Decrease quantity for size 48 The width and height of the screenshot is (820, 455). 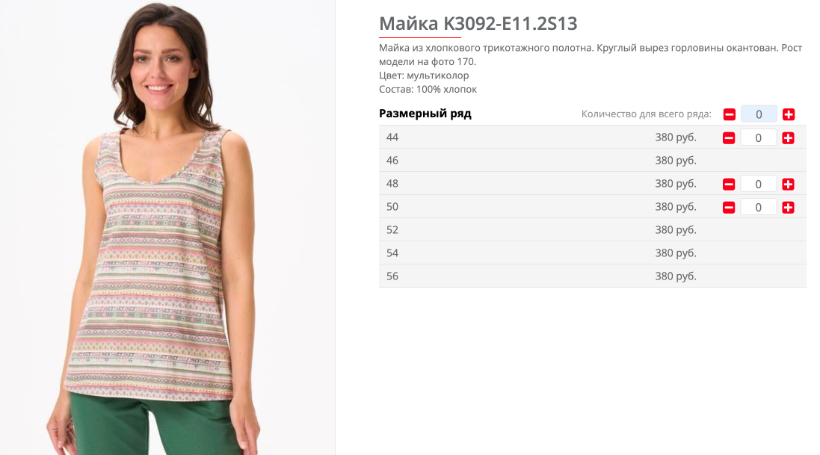point(729,184)
